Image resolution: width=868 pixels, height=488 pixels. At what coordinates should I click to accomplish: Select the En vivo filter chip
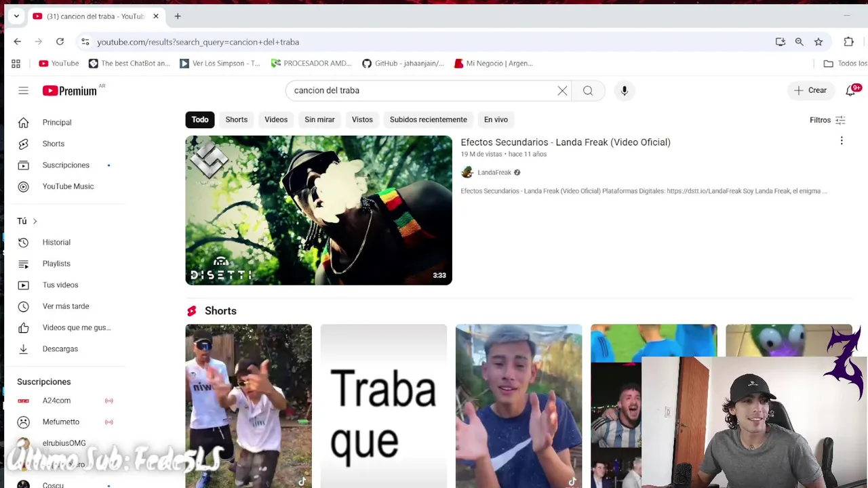(496, 119)
